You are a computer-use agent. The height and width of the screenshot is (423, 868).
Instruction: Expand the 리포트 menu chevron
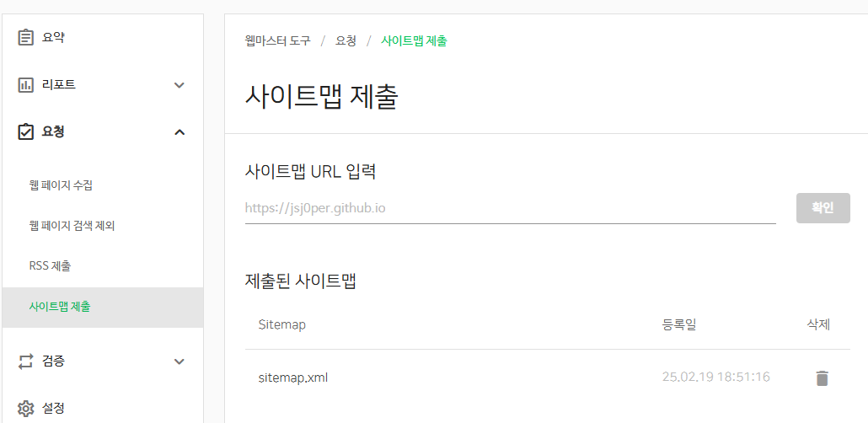(x=179, y=85)
